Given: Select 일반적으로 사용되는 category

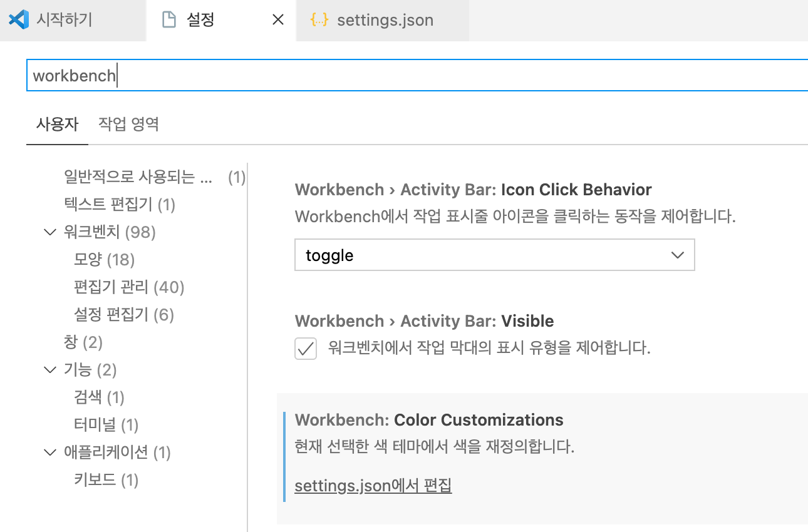Looking at the screenshot, I should click(155, 177).
